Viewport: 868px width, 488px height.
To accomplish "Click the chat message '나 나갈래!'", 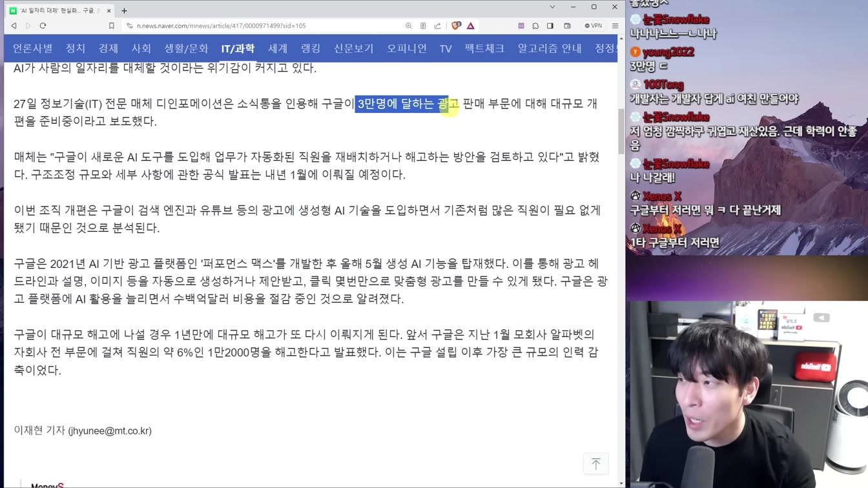I will pyautogui.click(x=653, y=178).
